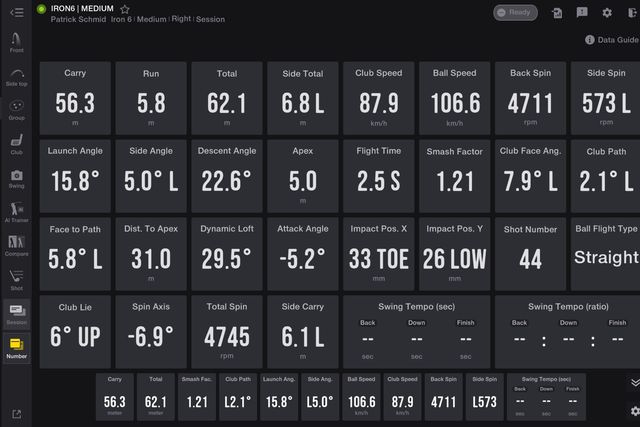Collapse the sidebar using the menu arrow
This screenshot has width=640, height=427.
tap(16, 12)
